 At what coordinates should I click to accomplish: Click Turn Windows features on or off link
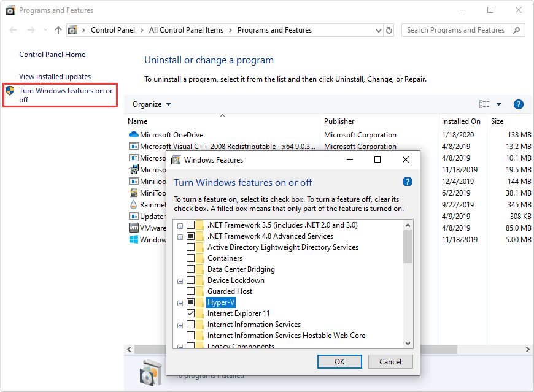[66, 95]
